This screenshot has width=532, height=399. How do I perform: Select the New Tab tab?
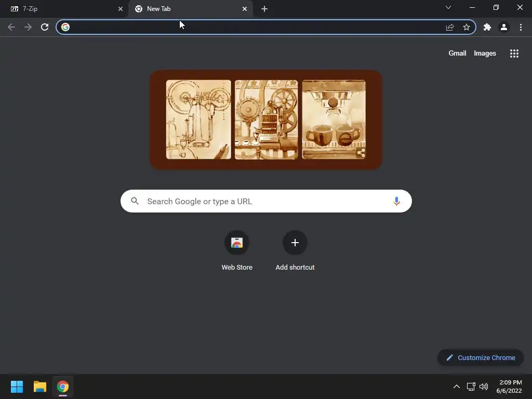click(190, 9)
